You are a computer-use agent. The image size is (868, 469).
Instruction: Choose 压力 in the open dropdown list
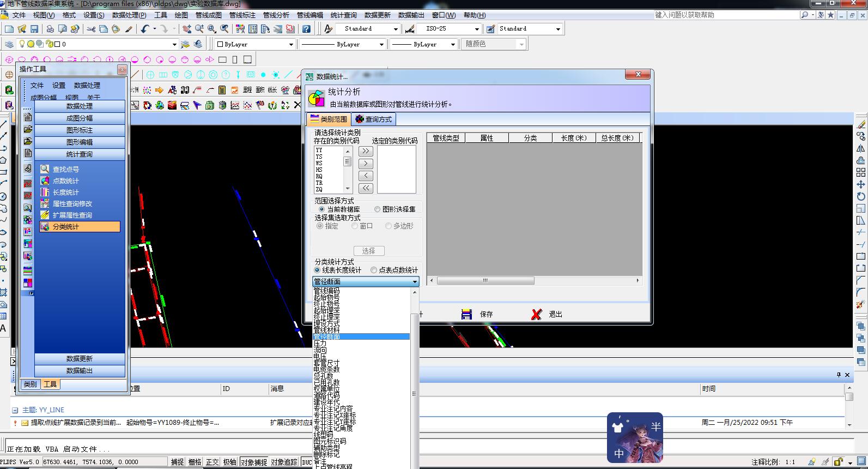pos(361,344)
